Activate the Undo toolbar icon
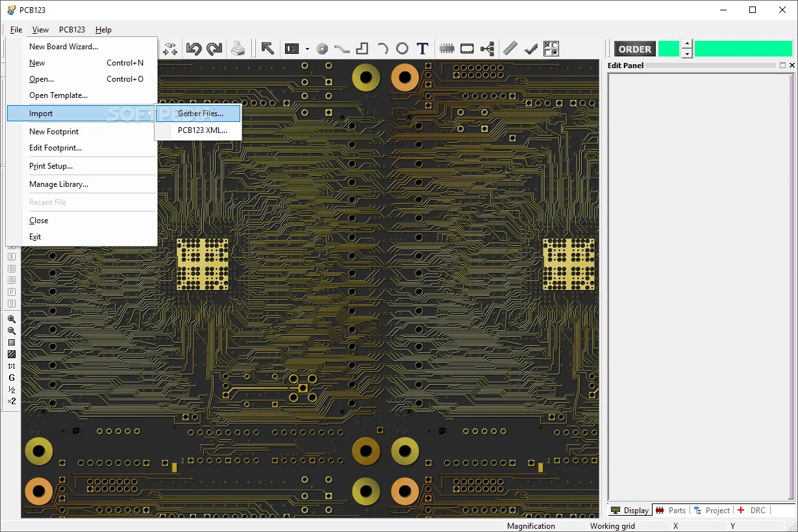The image size is (798, 532). [x=194, y=48]
